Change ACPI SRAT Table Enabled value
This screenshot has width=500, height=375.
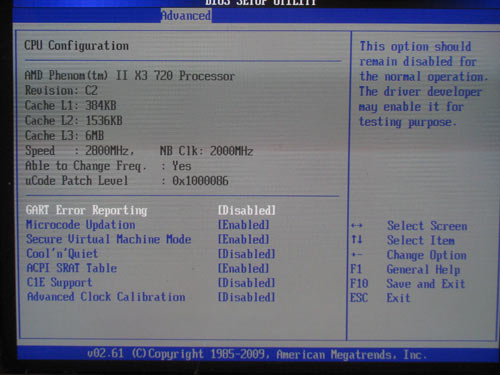(x=244, y=268)
